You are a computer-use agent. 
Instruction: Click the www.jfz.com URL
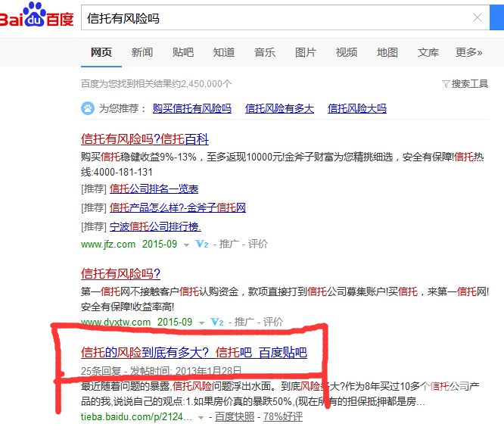point(108,245)
